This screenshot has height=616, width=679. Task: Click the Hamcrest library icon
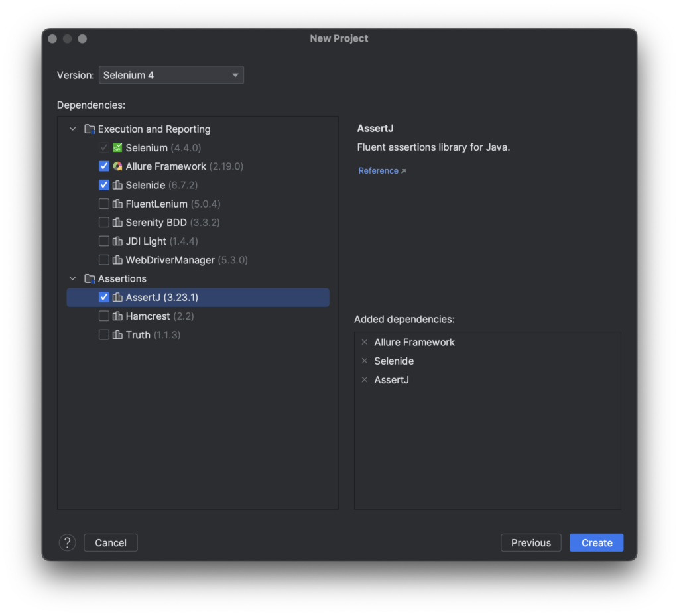point(118,316)
